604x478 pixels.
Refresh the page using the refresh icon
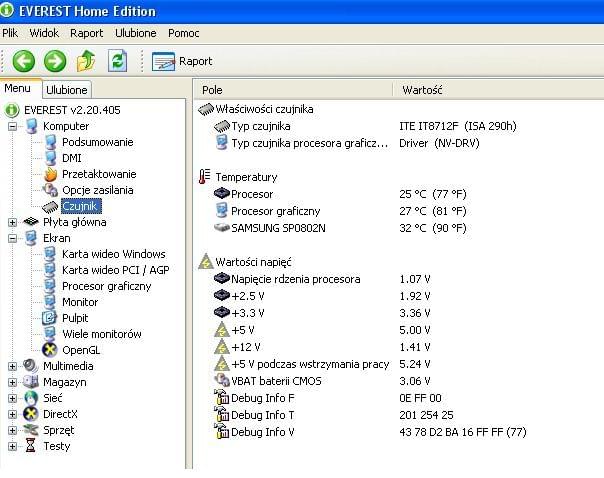tap(117, 60)
